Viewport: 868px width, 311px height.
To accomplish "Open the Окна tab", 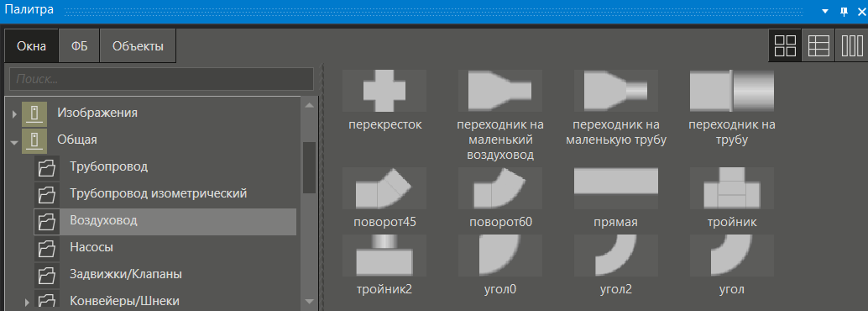I will [31, 46].
